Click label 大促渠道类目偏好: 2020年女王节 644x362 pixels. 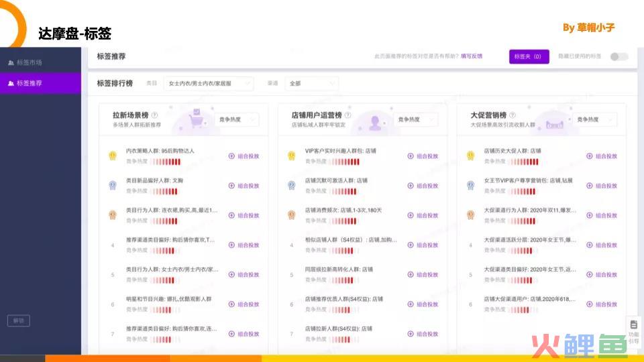click(x=530, y=269)
